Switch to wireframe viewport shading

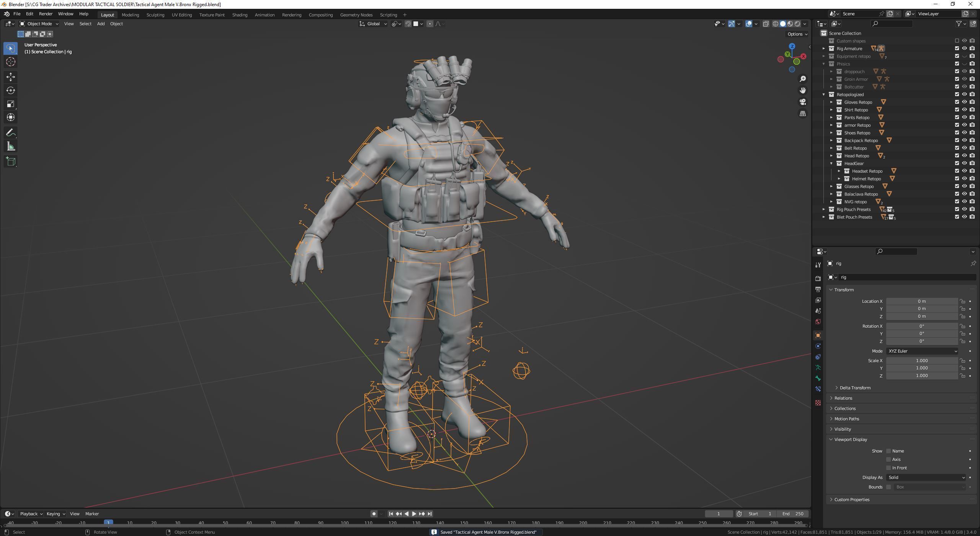pyautogui.click(x=776, y=24)
